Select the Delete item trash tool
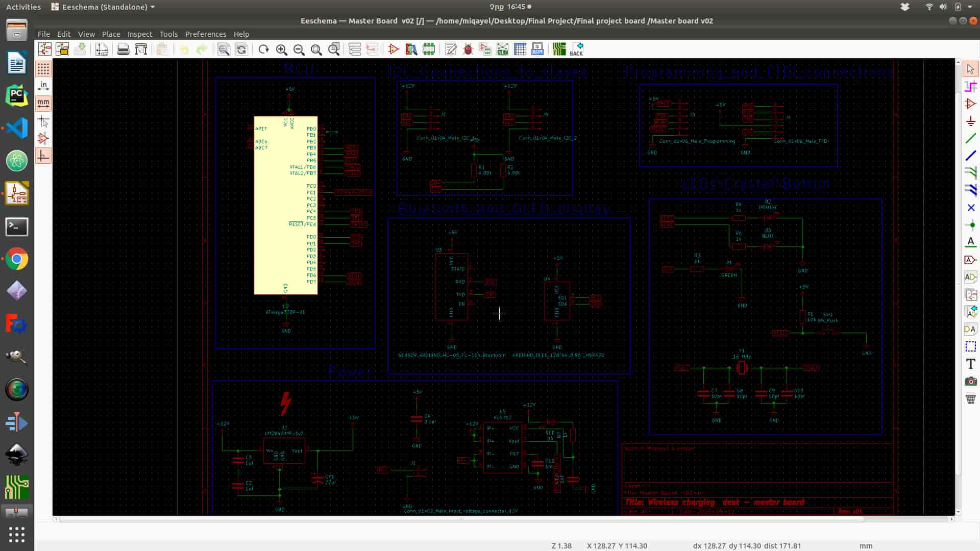 tap(970, 399)
